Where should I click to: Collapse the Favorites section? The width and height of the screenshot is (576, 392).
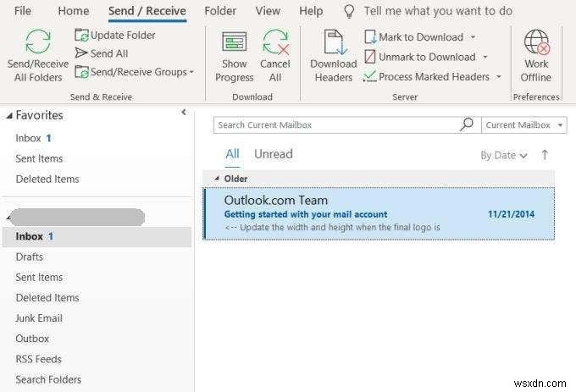coord(9,116)
